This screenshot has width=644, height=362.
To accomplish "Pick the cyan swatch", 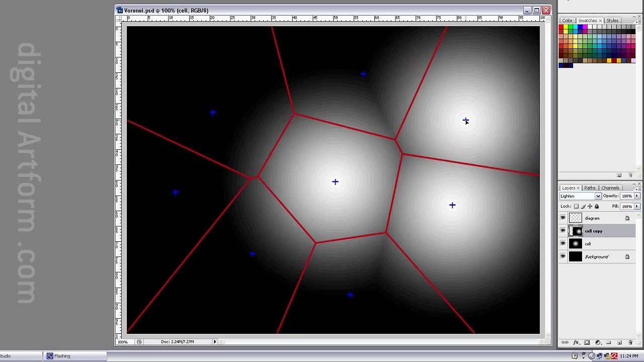I will [x=575, y=27].
